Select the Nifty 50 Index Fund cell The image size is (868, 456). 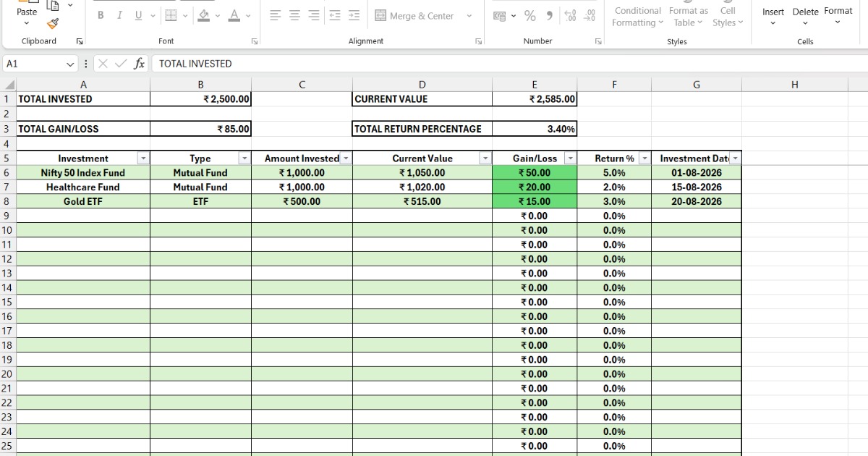[83, 173]
